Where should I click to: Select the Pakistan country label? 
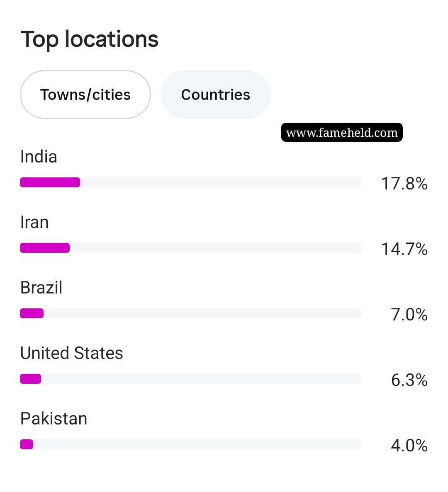pyautogui.click(x=54, y=419)
